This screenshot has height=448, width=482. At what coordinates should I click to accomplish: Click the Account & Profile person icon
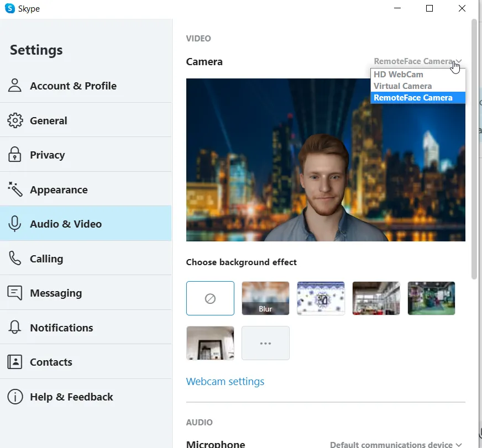pos(15,86)
